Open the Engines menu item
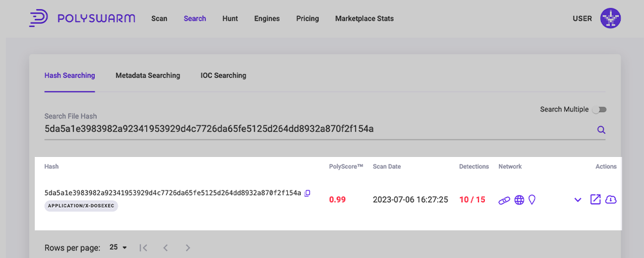This screenshot has width=644, height=258. [x=267, y=19]
